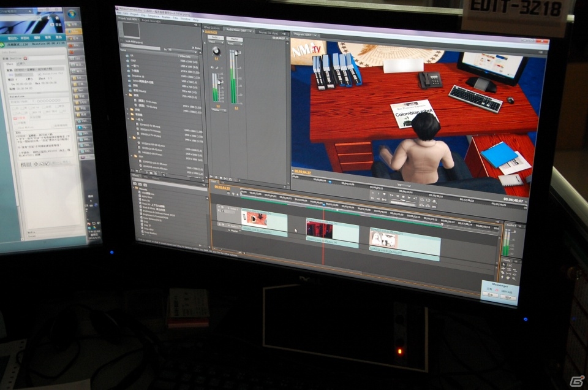Viewport: 588px width, 390px height.
Task: Select the Razor tool
Action: pos(502,272)
